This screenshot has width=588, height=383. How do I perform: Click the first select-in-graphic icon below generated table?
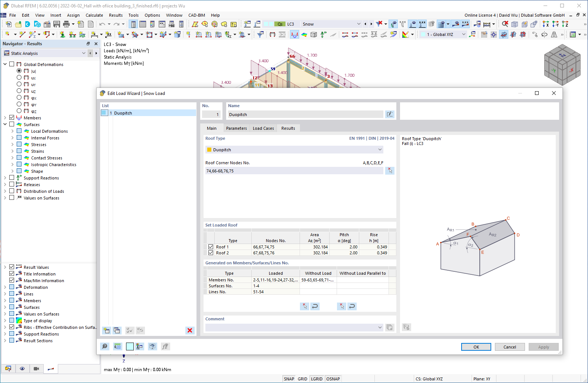(x=304, y=306)
